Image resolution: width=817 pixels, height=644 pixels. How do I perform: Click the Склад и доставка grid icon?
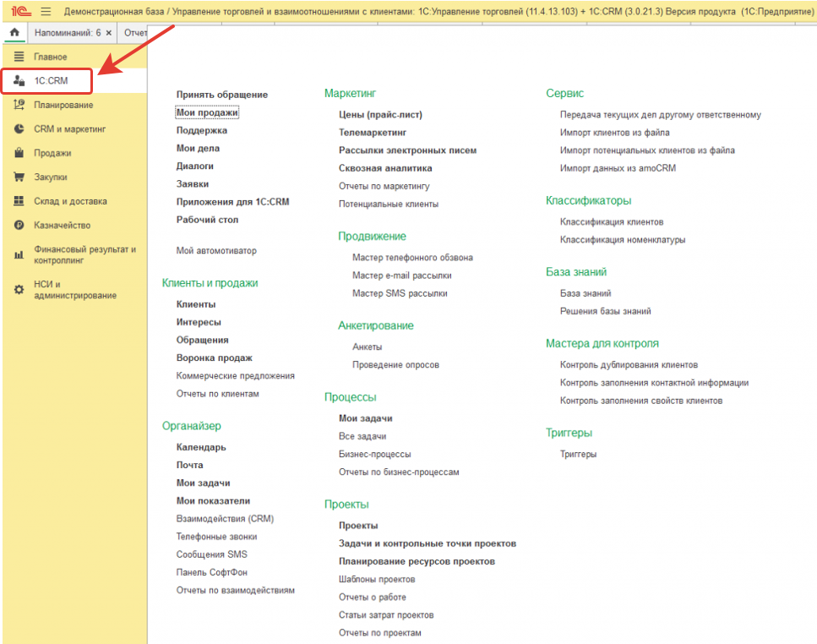tap(19, 201)
